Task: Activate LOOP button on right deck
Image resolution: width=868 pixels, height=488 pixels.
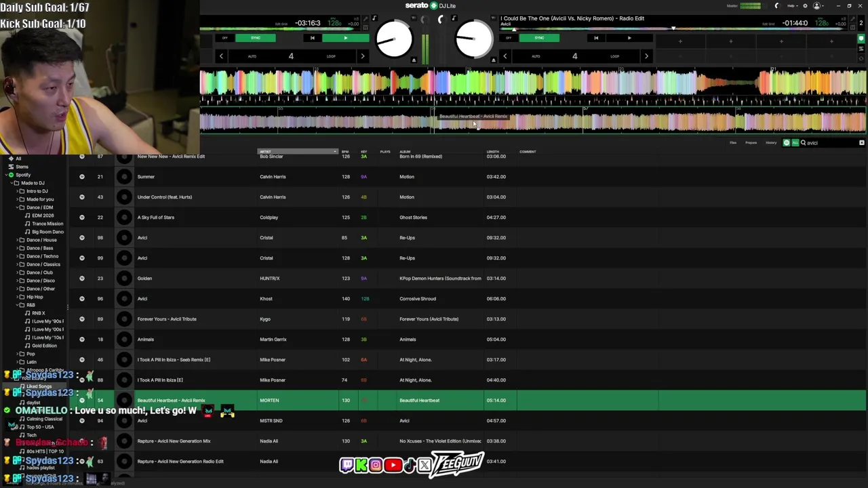Action: click(x=614, y=56)
